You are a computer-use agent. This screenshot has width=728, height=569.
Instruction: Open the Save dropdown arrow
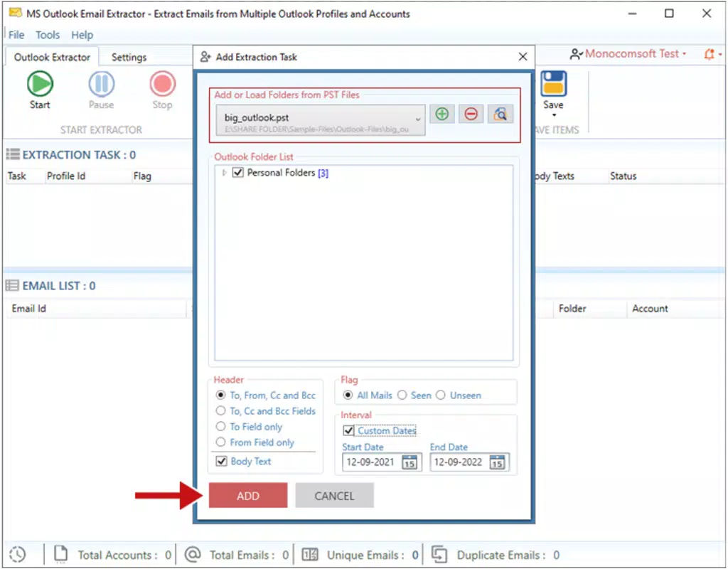pyautogui.click(x=554, y=115)
